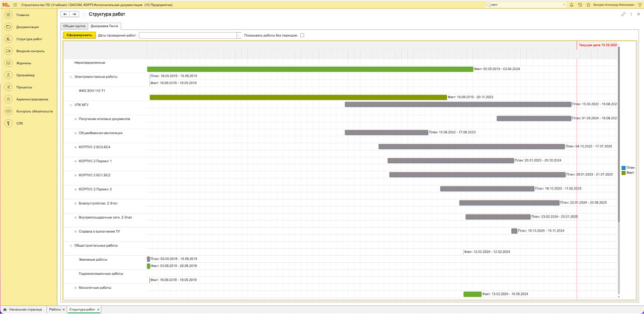Open the history clock icon
The height and width of the screenshot is (314, 644).
(580, 5)
